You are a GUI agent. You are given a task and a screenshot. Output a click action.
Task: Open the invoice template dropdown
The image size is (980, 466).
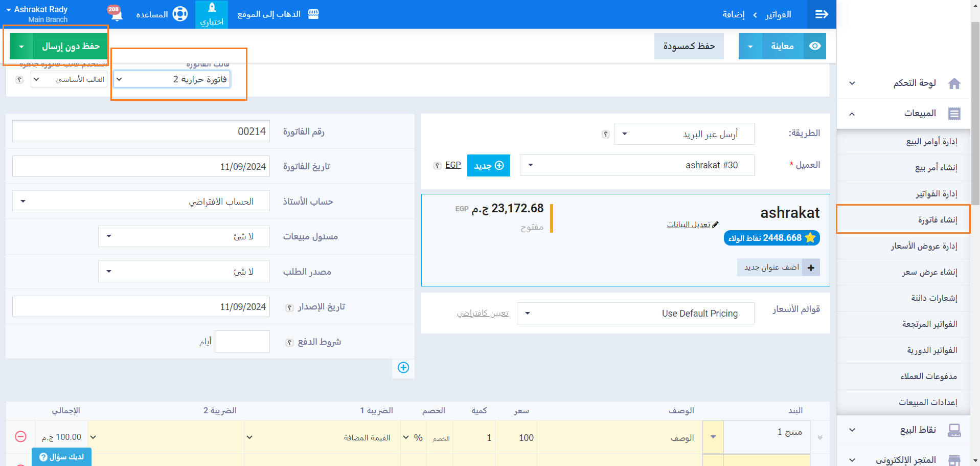pyautogui.click(x=172, y=79)
